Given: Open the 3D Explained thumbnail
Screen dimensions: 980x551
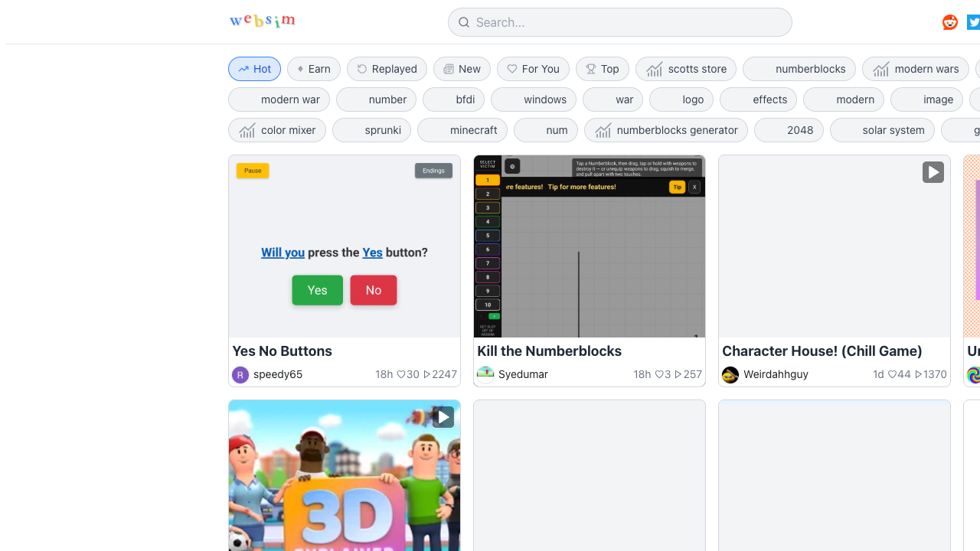Looking at the screenshot, I should pyautogui.click(x=345, y=475).
